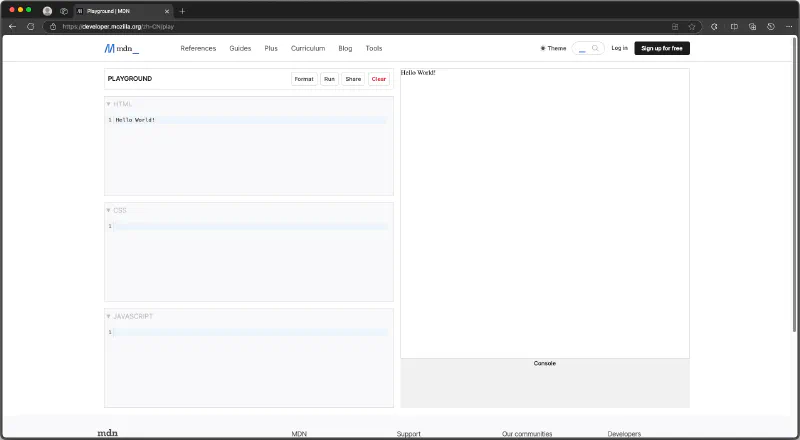Click the Console label under the preview
Image resolution: width=800 pixels, height=440 pixels.
tap(544, 363)
